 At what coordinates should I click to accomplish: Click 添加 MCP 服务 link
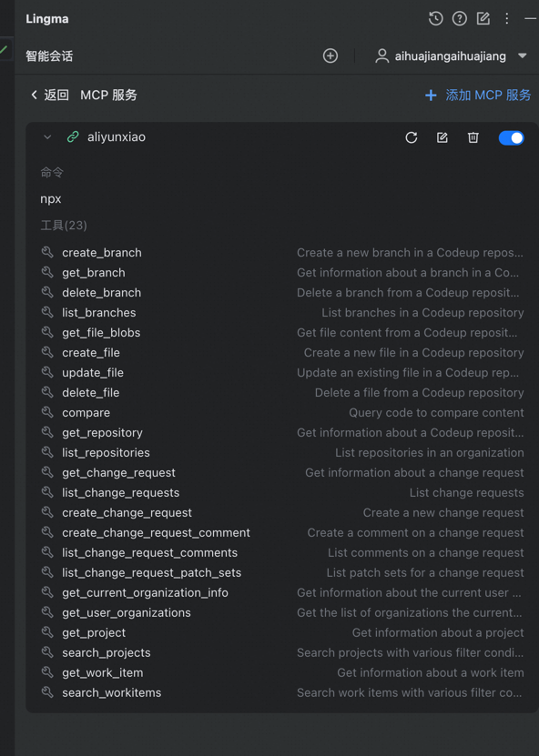coord(478,95)
